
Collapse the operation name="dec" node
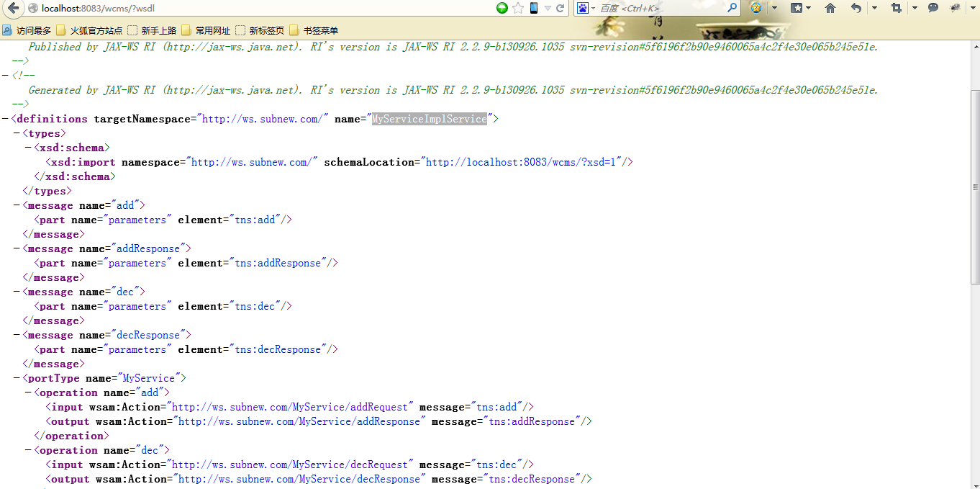pyautogui.click(x=28, y=450)
